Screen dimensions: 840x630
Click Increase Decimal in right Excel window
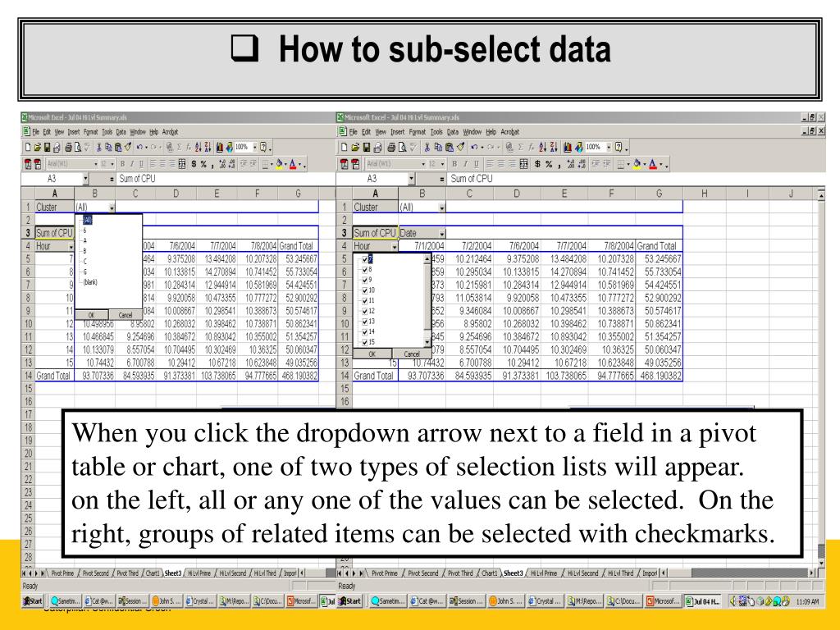coord(571,164)
